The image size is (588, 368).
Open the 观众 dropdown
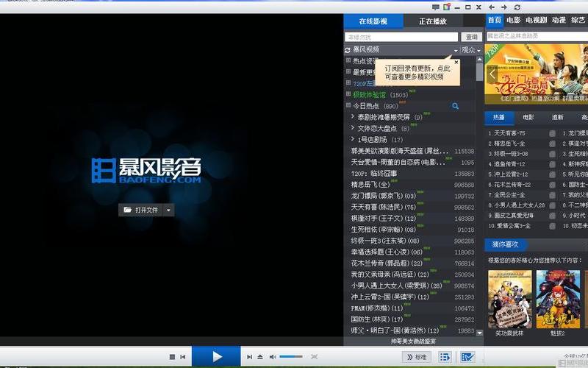point(470,50)
